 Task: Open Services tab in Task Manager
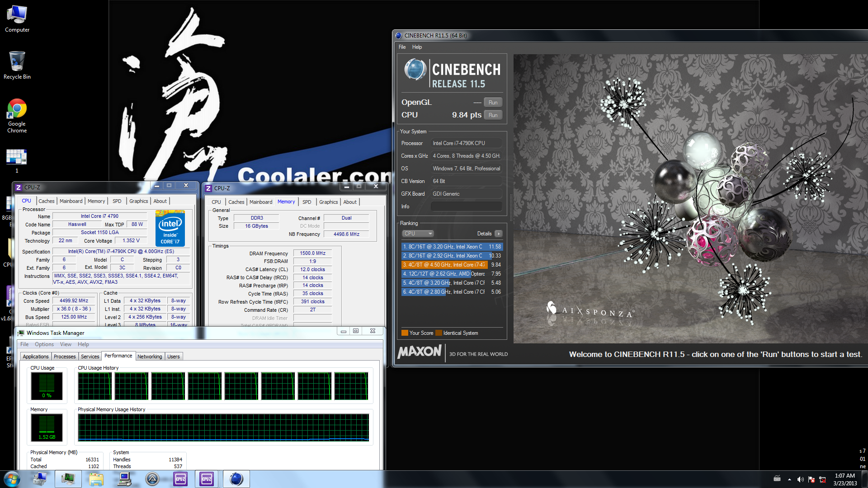(x=90, y=357)
